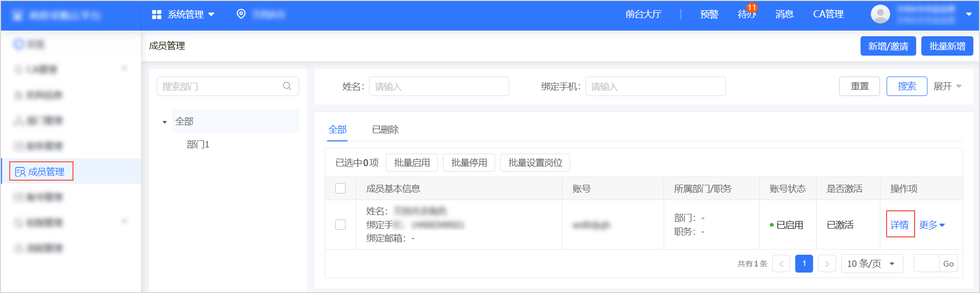The width and height of the screenshot is (980, 293).
Task: Click the 批量新增 button
Action: [947, 46]
